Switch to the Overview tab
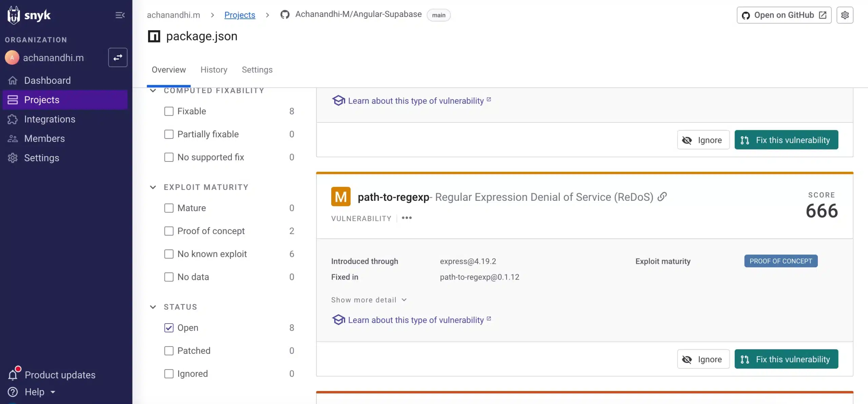The image size is (868, 404). click(169, 70)
